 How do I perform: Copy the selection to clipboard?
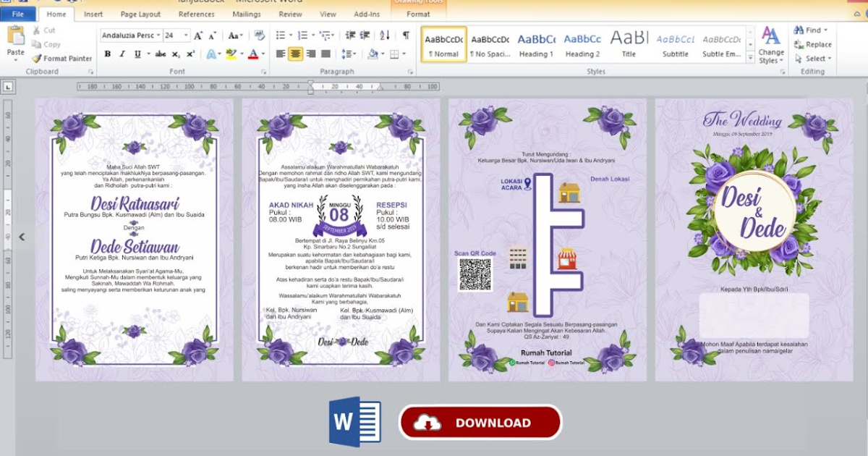(x=46, y=44)
